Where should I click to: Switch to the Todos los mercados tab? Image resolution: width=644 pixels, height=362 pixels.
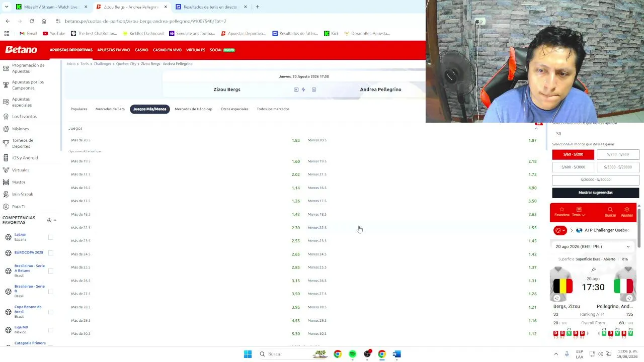(273, 109)
